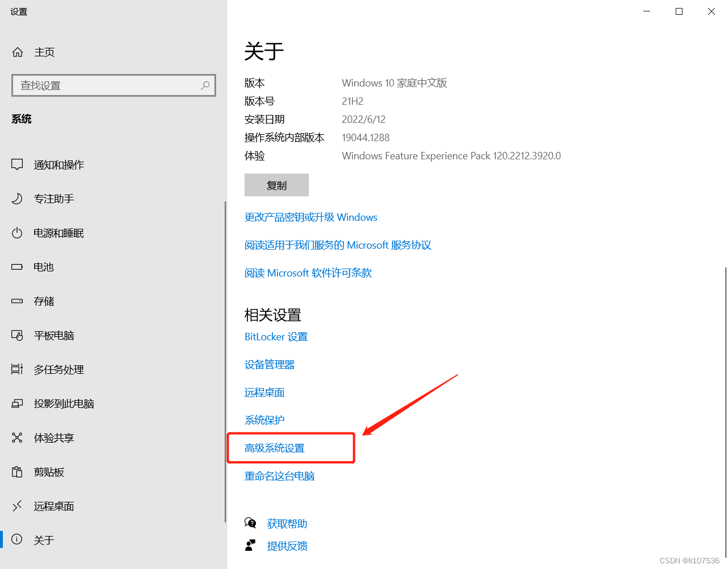Screen dimensions: 728x569
Task: Click the 专注助手 moon icon
Action: [17, 199]
